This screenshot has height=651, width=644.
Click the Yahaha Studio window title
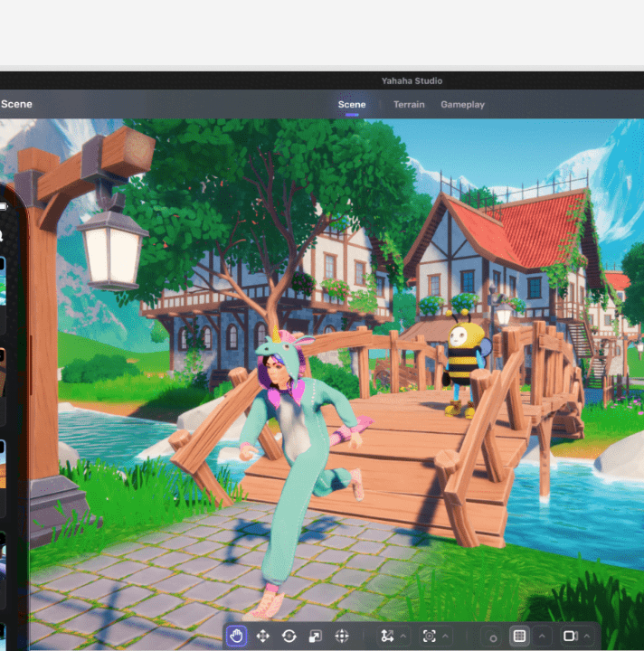(x=412, y=81)
